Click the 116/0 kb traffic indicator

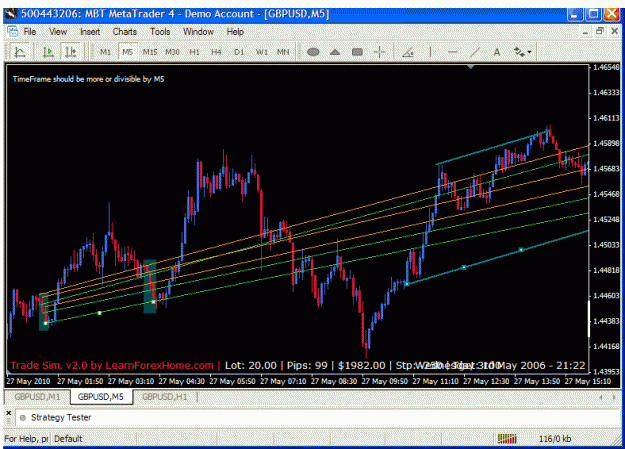(555, 439)
